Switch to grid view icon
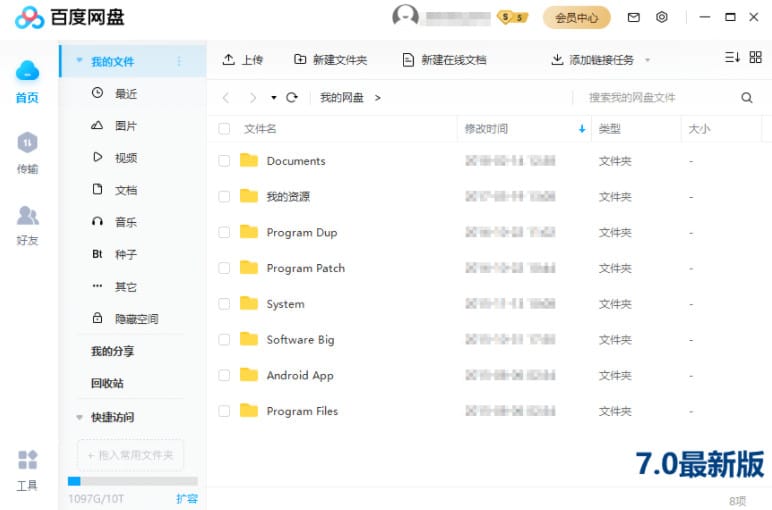772x510 pixels. click(x=755, y=58)
